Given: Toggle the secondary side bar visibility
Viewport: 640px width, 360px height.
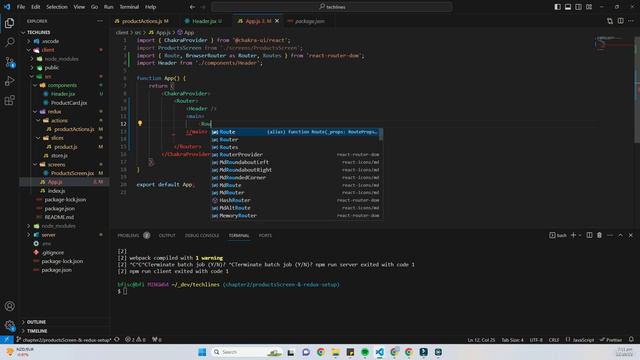Looking at the screenshot, I should pos(578,7).
